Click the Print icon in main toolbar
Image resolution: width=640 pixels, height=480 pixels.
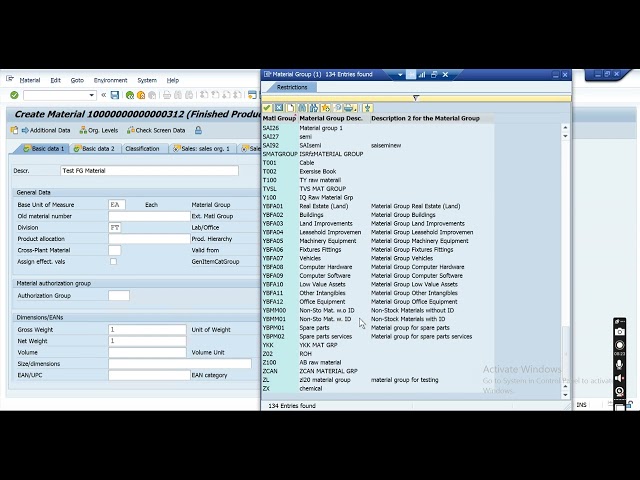point(167,95)
